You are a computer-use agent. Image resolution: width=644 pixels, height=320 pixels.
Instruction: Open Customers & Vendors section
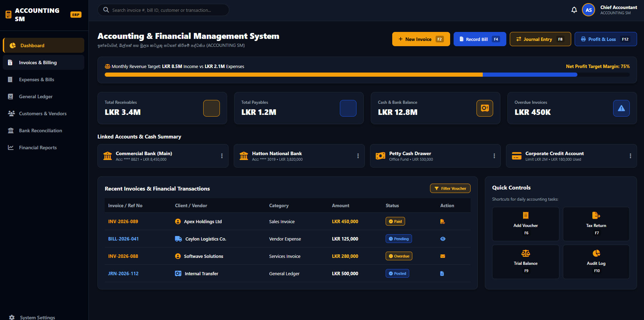click(x=43, y=113)
